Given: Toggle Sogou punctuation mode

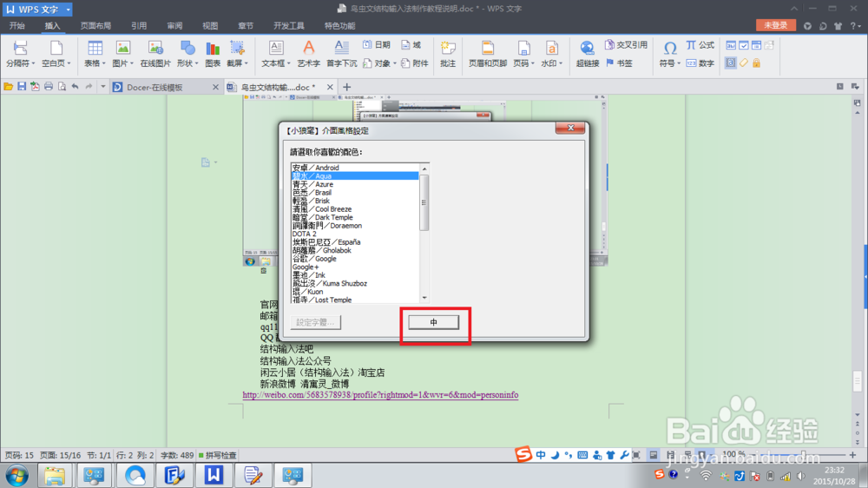Looking at the screenshot, I should click(569, 455).
